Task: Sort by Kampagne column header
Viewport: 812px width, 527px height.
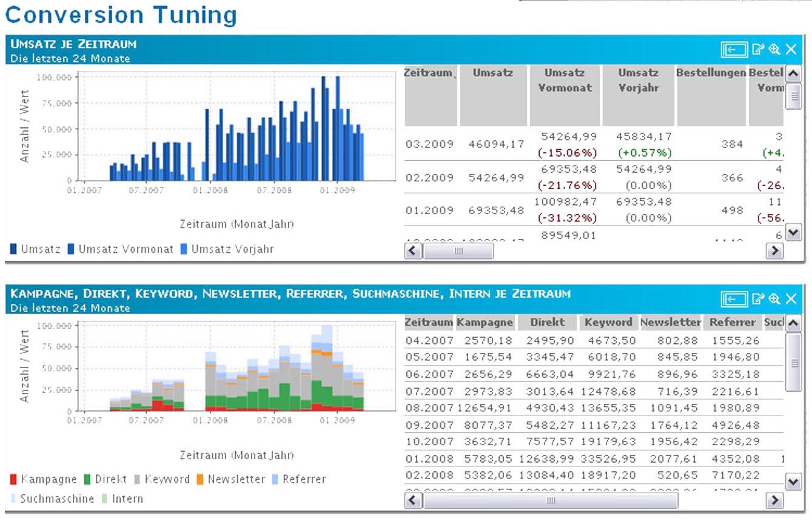Action: click(x=485, y=323)
